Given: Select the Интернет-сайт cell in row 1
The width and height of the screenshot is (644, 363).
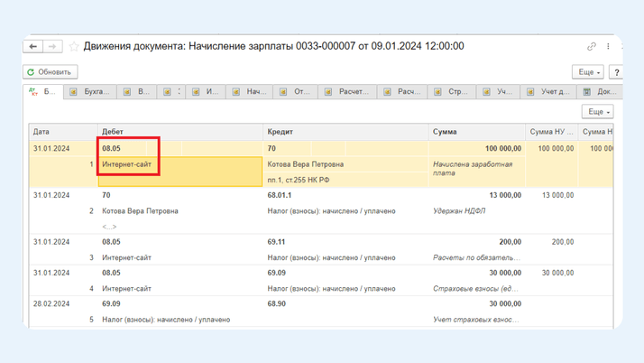Looking at the screenshot, I should [x=127, y=165].
